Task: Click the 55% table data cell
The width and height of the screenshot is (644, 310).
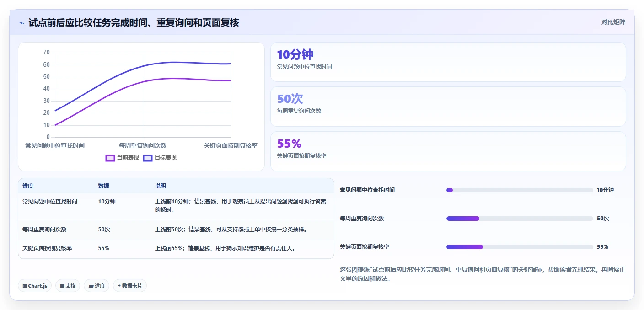Action: pyautogui.click(x=103, y=248)
